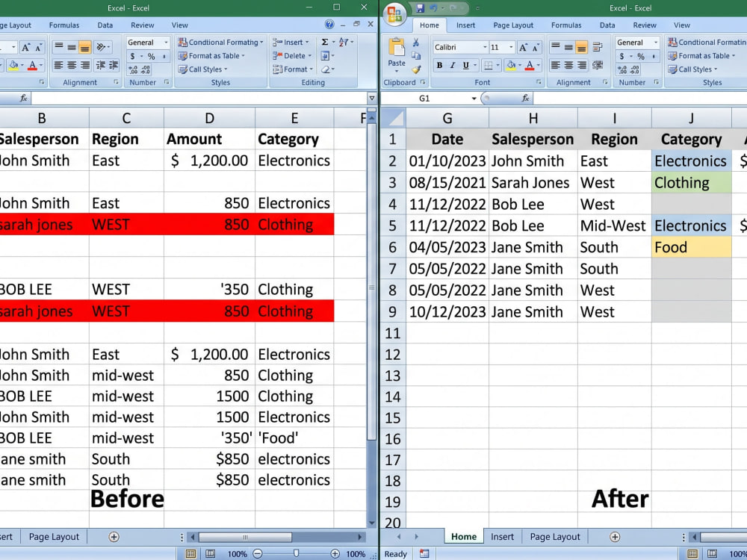This screenshot has width=747, height=560.
Task: Click the red Font Color A in left window
Action: (x=32, y=65)
